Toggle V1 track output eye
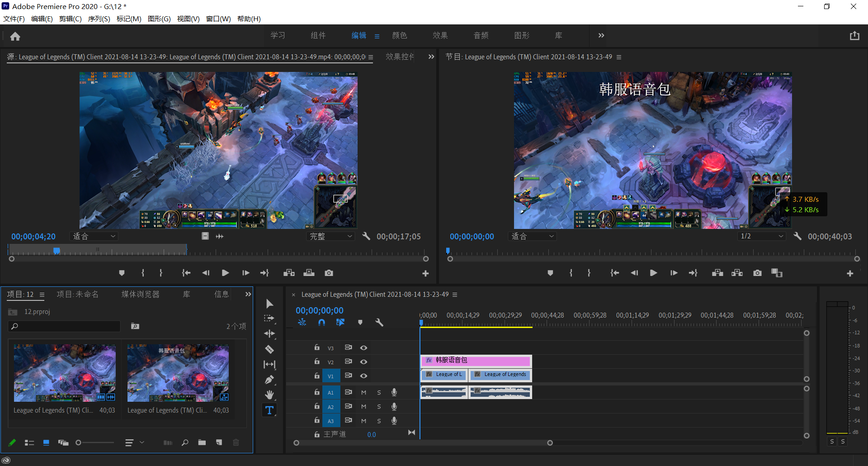The image size is (868, 466). (363, 376)
